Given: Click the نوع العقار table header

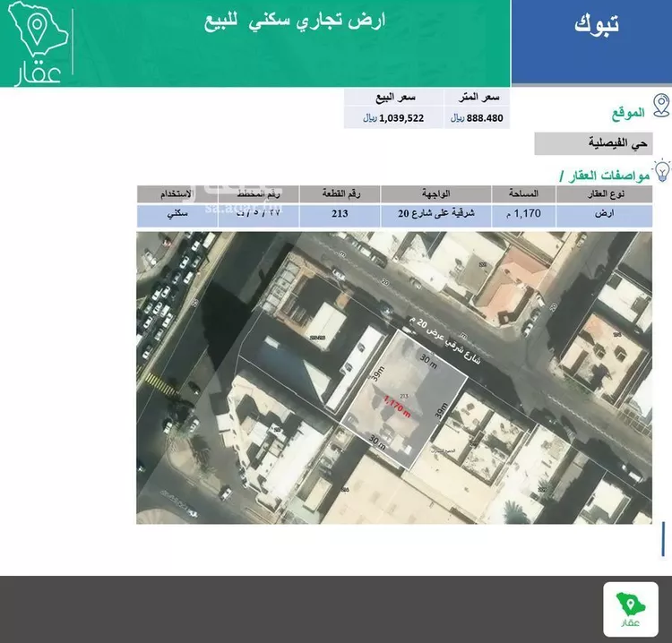Looking at the screenshot, I should click(605, 193).
